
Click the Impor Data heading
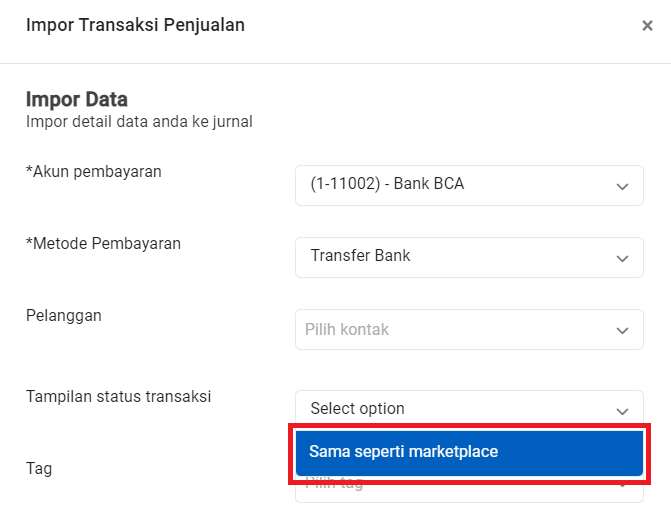(76, 100)
